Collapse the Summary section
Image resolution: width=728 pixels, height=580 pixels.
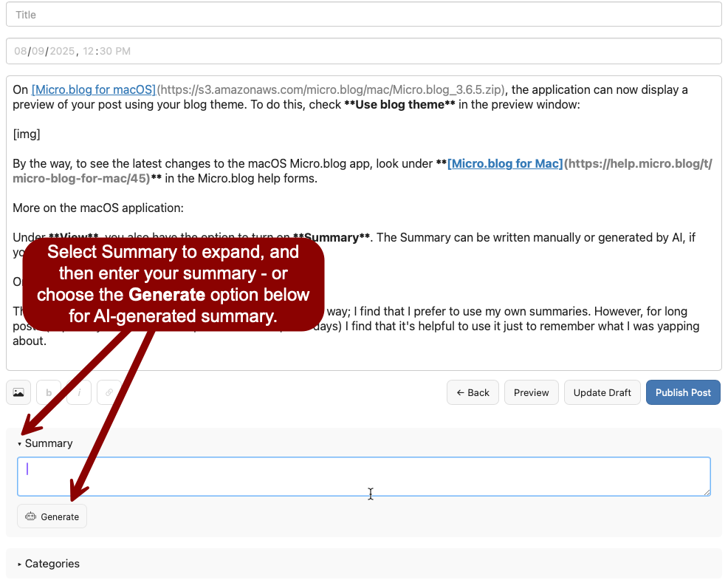(x=45, y=443)
